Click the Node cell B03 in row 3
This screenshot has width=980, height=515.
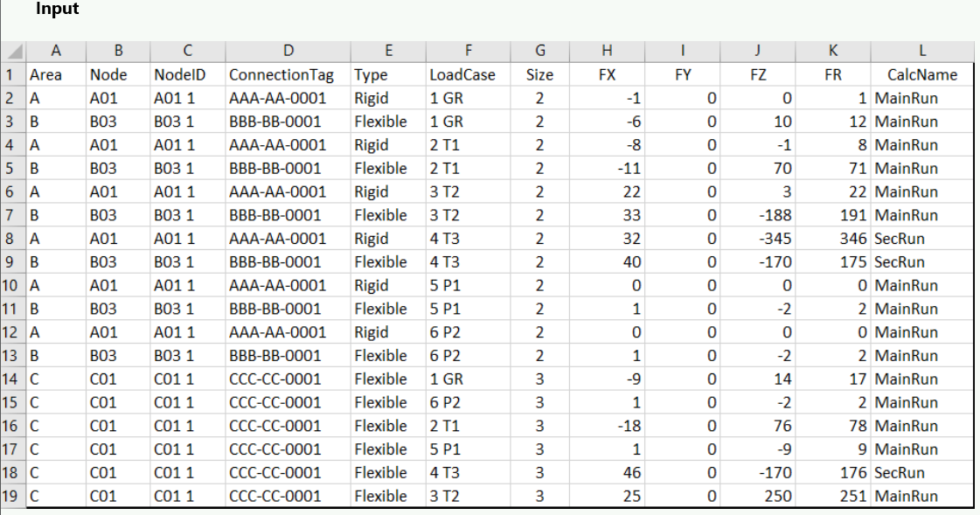(118, 122)
